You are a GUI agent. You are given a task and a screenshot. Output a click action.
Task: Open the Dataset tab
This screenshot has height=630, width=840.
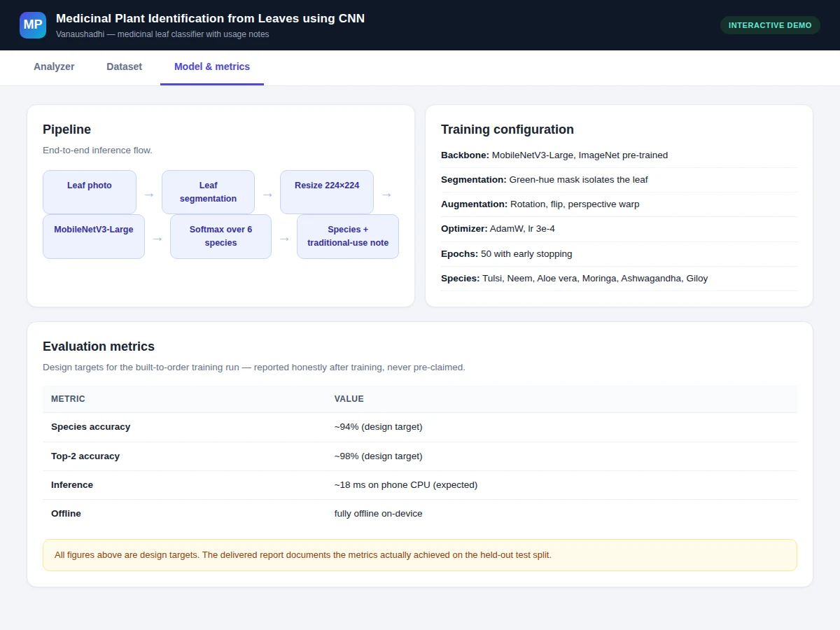pyautogui.click(x=124, y=67)
